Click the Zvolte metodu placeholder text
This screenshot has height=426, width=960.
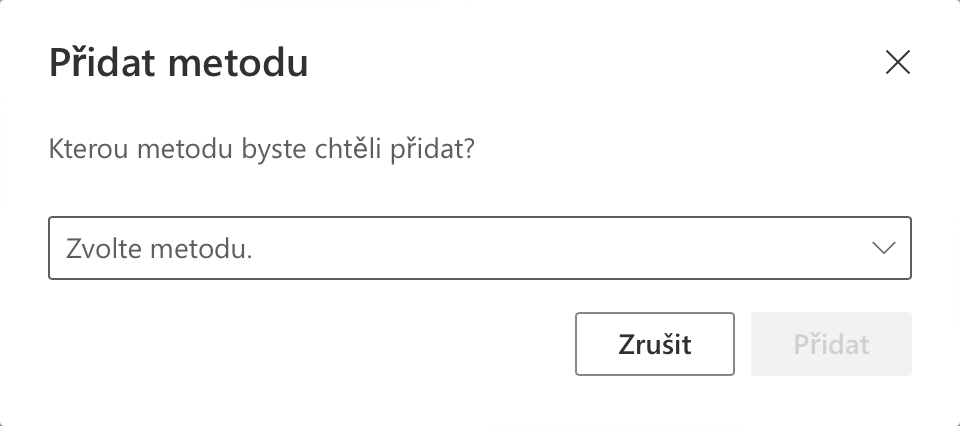coord(159,248)
